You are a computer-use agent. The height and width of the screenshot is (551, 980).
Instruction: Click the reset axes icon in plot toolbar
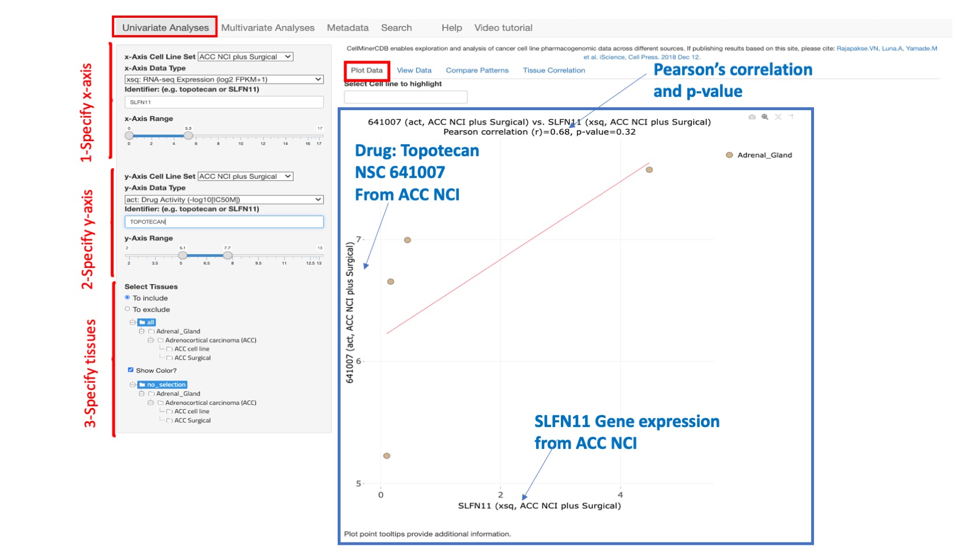click(790, 117)
